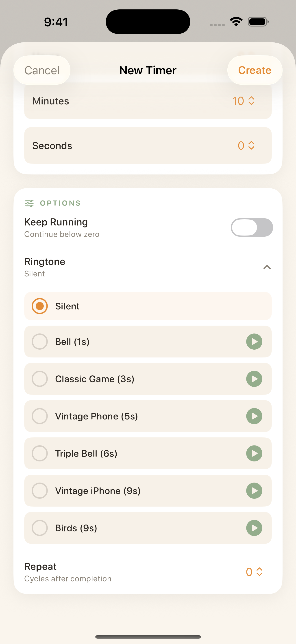Play Vintage Phone (5s) sound preview
Screen dimensions: 296x644
point(254,416)
